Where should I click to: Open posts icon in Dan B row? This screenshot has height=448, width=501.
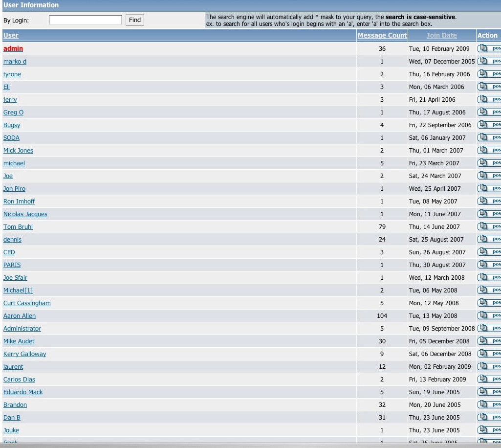(489, 417)
